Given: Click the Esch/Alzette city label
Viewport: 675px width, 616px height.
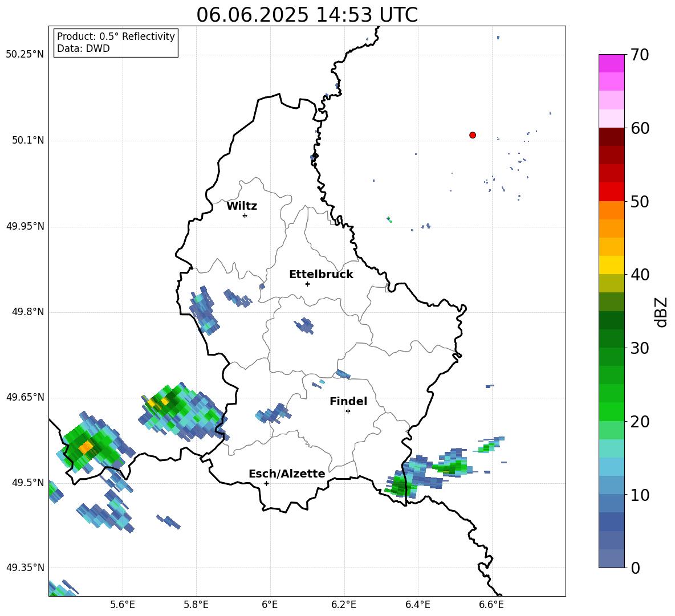Looking at the screenshot, I should [287, 474].
